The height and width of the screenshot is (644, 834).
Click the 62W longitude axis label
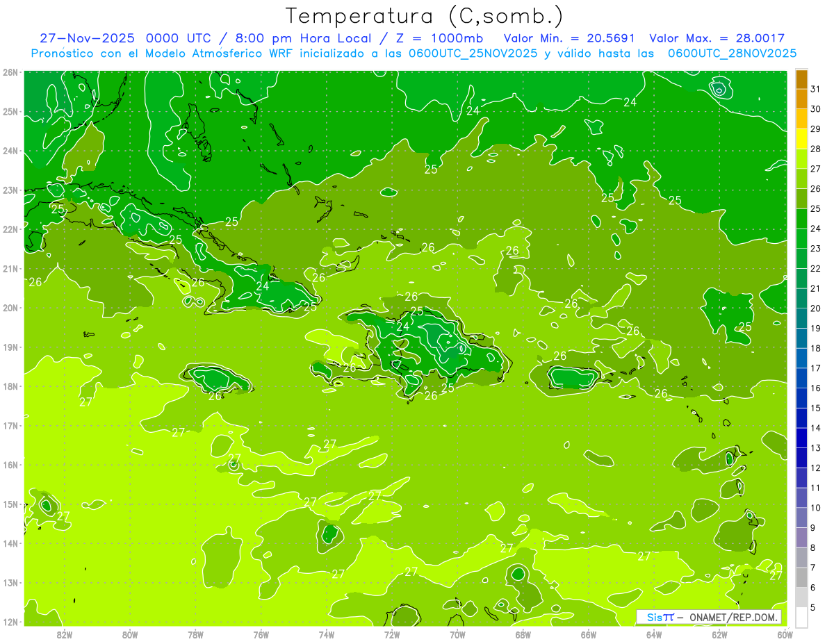719,634
